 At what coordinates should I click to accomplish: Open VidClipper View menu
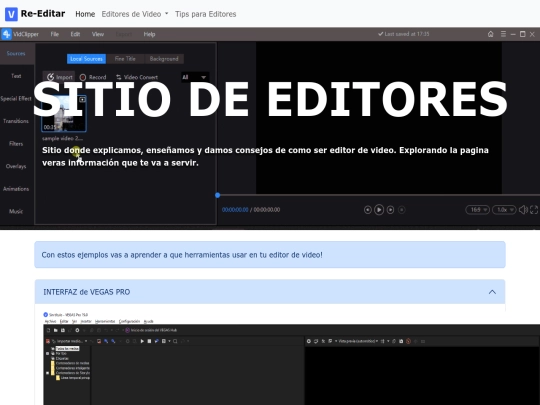[x=98, y=34]
